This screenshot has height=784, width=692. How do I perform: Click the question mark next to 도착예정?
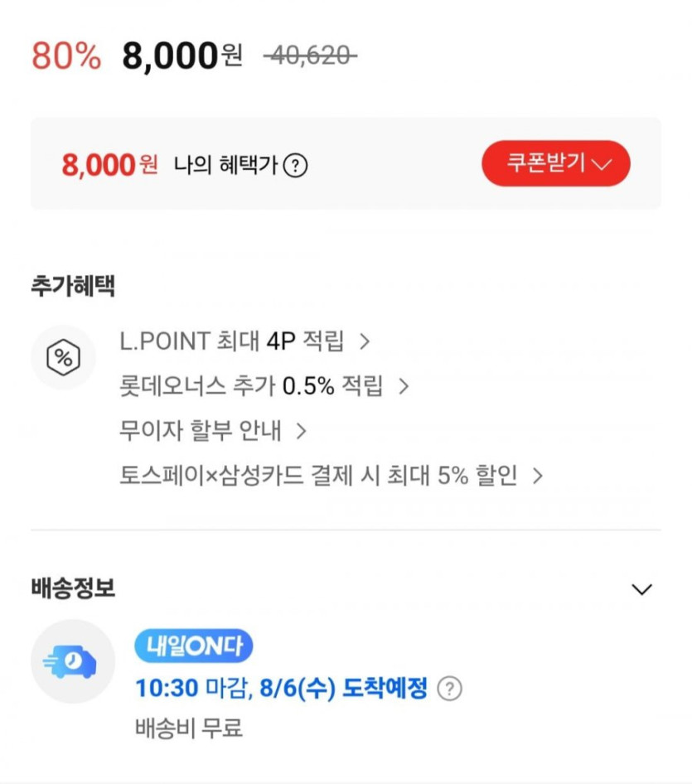[449, 689]
